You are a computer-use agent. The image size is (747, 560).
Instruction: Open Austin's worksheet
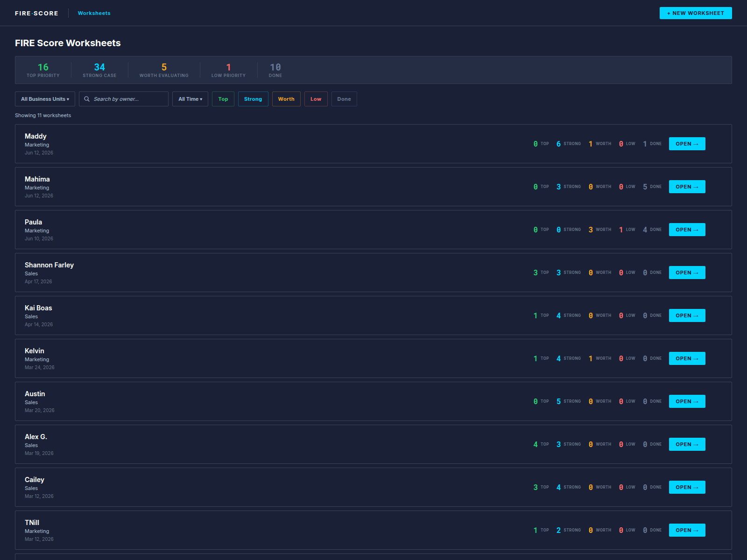tap(687, 401)
